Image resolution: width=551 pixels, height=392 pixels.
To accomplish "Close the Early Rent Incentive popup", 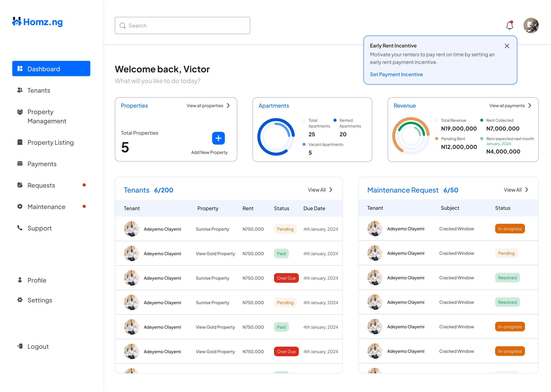I will [507, 46].
